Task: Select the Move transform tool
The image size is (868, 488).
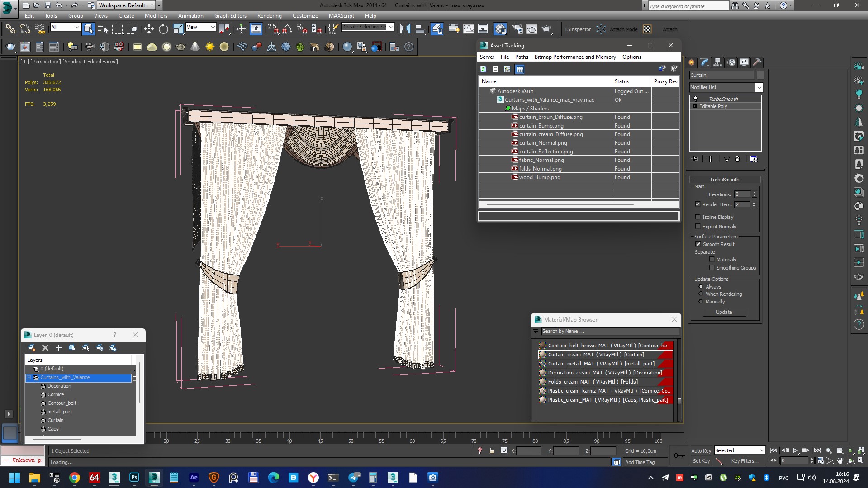Action: 149,29
